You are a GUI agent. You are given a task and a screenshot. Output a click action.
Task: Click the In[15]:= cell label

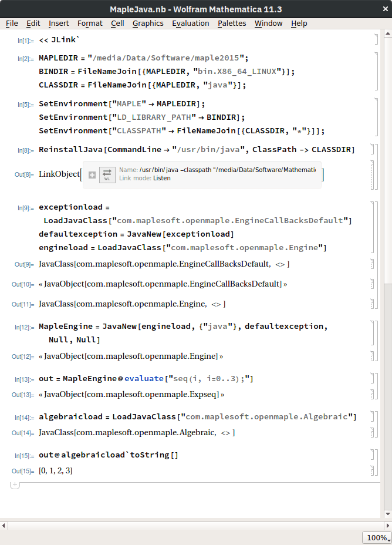pyautogui.click(x=24, y=456)
